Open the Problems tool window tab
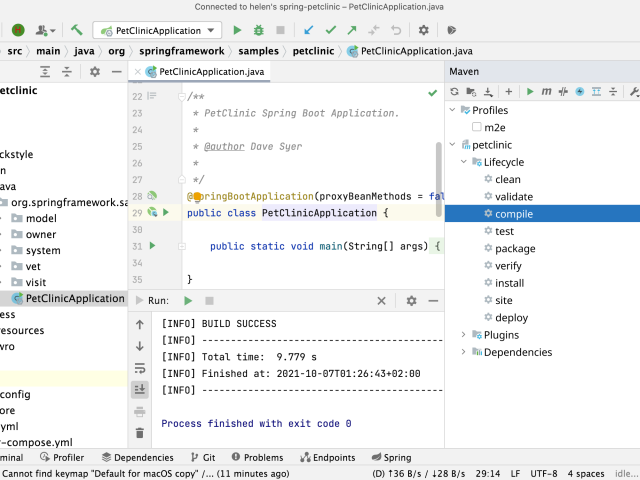The width and height of the screenshot is (640, 480). [x=257, y=458]
